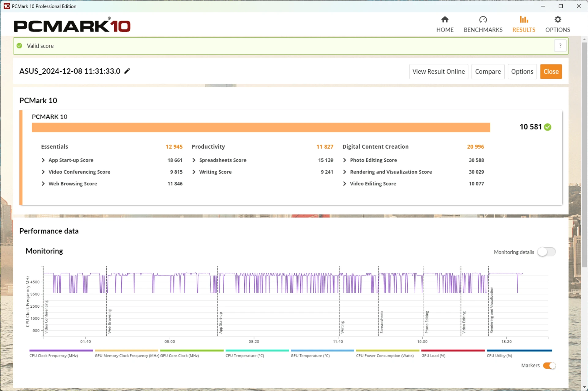Screen dimensions: 588x391
Task: Click the scrollbar down arrow
Action: (584, 387)
